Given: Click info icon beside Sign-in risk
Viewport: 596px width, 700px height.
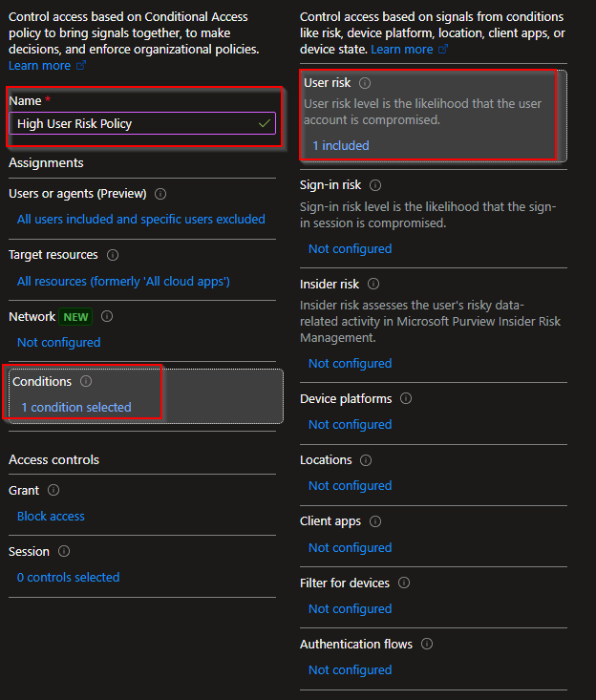Looking at the screenshot, I should [x=375, y=185].
